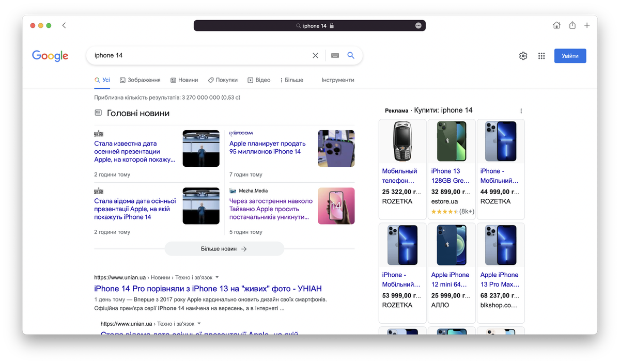The width and height of the screenshot is (620, 364).
Task: Click the Увійти sign-in button
Action: pos(570,56)
